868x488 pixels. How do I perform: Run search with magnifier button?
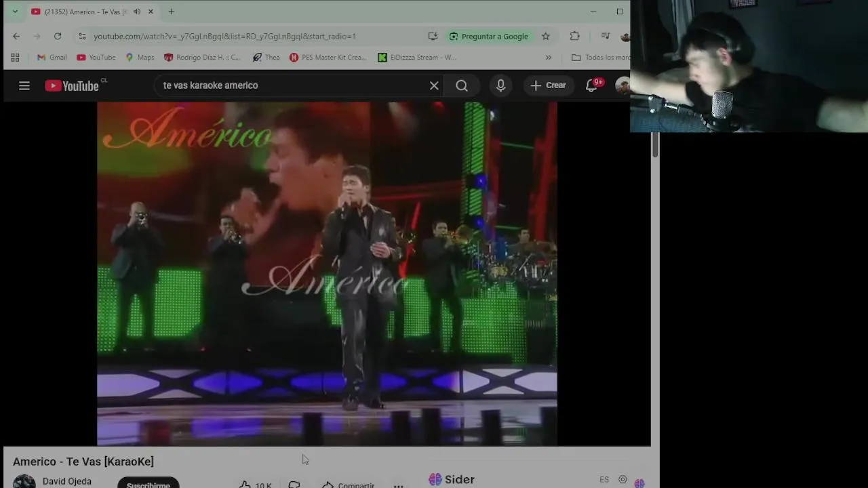coord(462,85)
